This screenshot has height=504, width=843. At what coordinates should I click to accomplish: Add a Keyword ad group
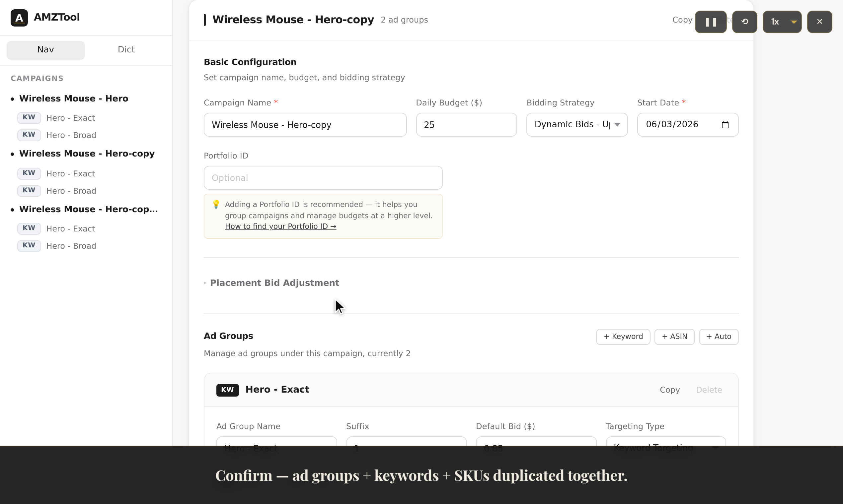623,337
